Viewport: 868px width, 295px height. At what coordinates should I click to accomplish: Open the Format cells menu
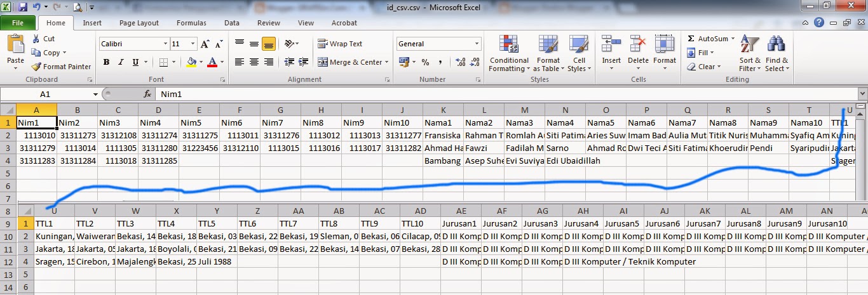point(665,51)
